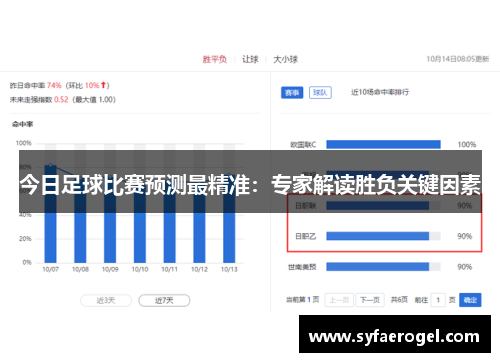This screenshot has height=362, width=500.
Task: Select the 大小球 tab
Action: [285, 59]
